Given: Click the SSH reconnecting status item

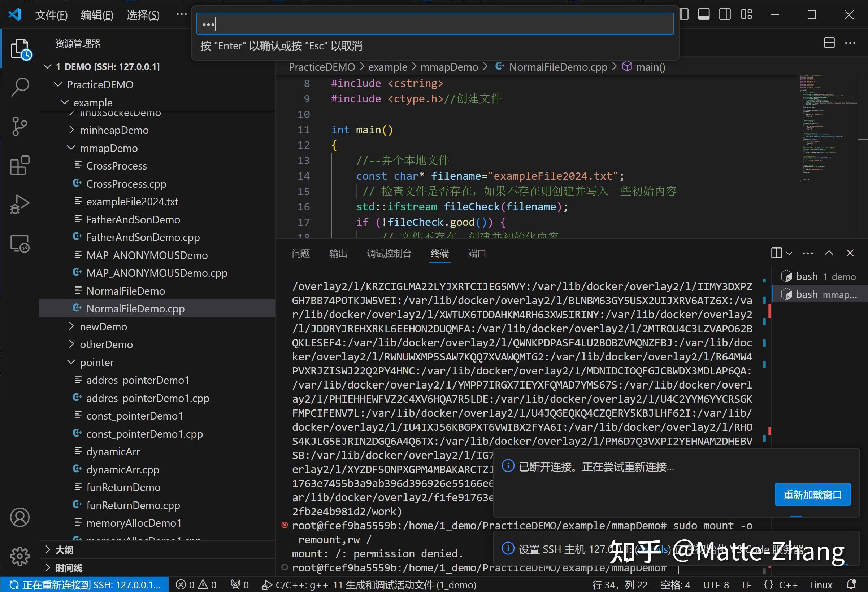Looking at the screenshot, I should [85, 585].
